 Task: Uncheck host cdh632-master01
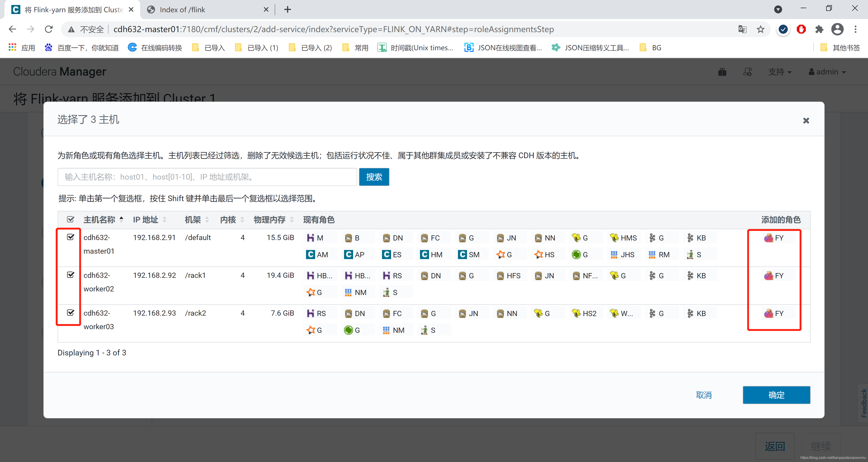[71, 237]
